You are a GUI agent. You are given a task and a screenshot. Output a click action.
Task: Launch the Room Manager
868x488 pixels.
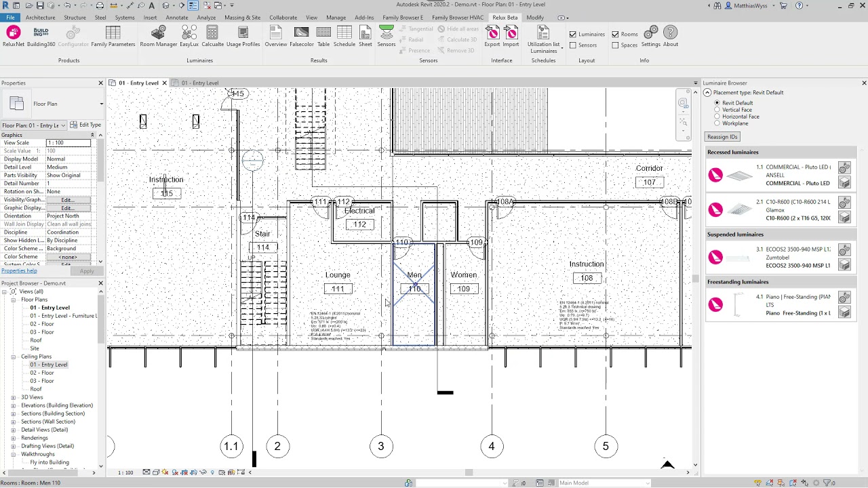[158, 37]
